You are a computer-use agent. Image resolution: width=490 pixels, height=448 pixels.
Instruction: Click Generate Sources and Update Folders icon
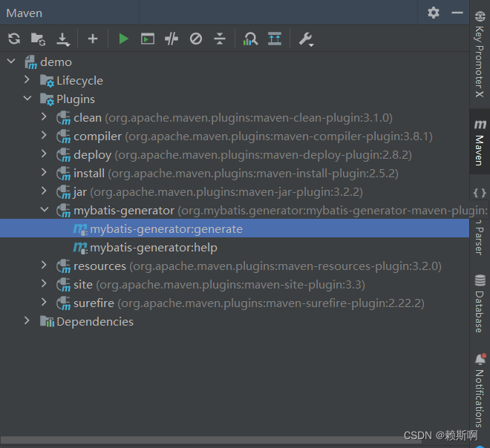[38, 39]
